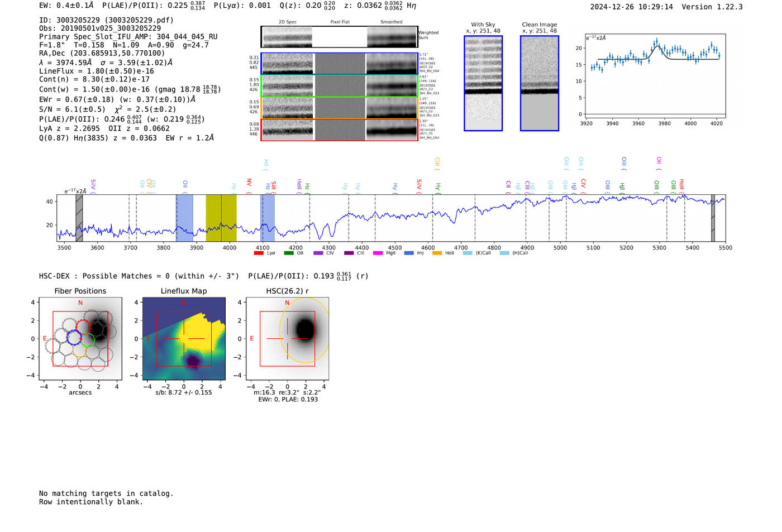This screenshot has width=782, height=532.
Task: Click the λ = 3974.59Å line
Action: tap(106, 63)
